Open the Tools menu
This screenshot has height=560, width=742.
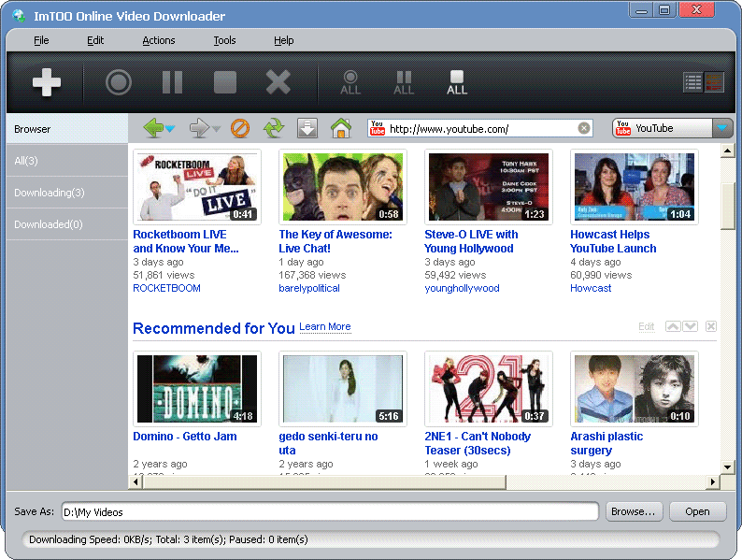pyautogui.click(x=224, y=40)
